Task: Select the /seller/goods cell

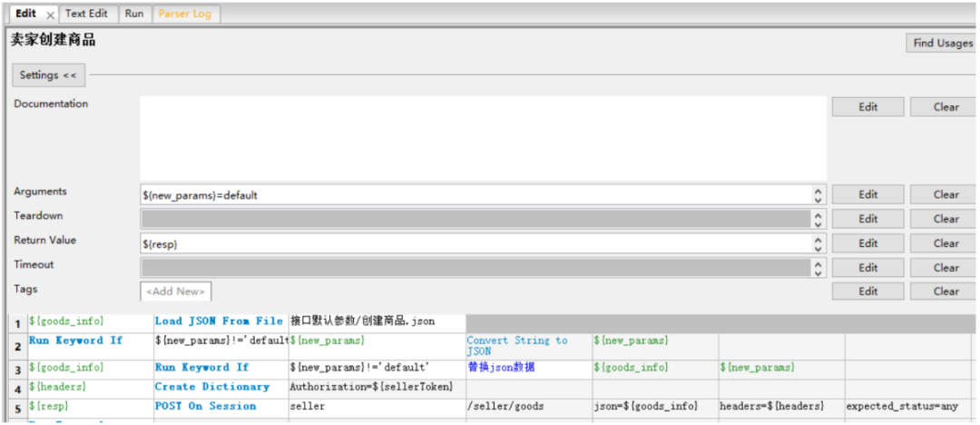Action: point(529,408)
